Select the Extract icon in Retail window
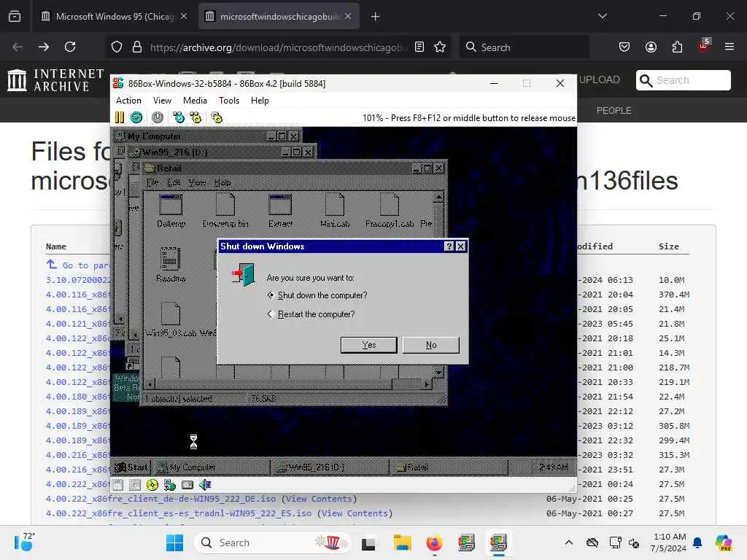Screen dimensions: 747x560 point(281,211)
